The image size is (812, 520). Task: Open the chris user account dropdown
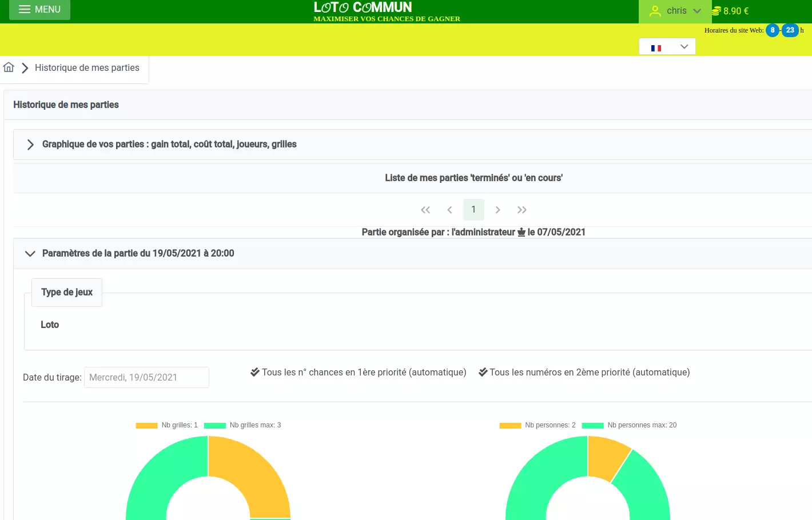675,11
